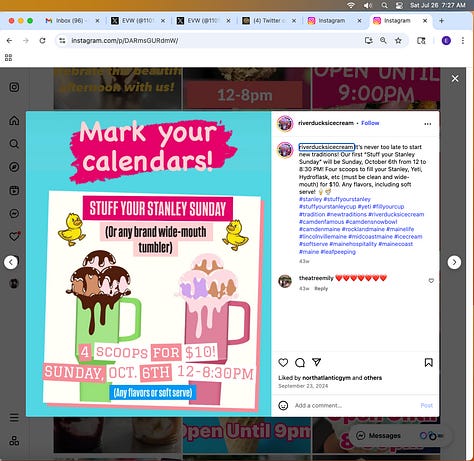The image size is (474, 461).
Task: Open the #stuffyourstanley hashtag
Action: tap(347, 199)
